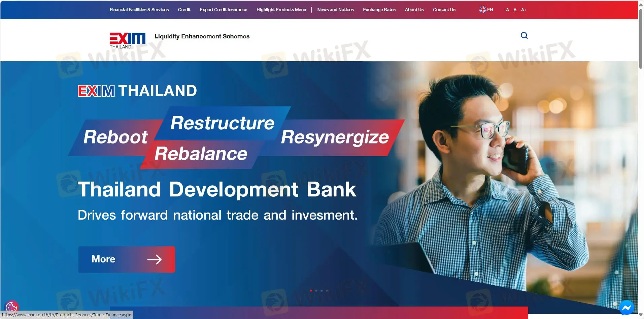Viewport: 644px width, 319px height.
Task: Reset font size with the middle A control
Action: coord(515,10)
